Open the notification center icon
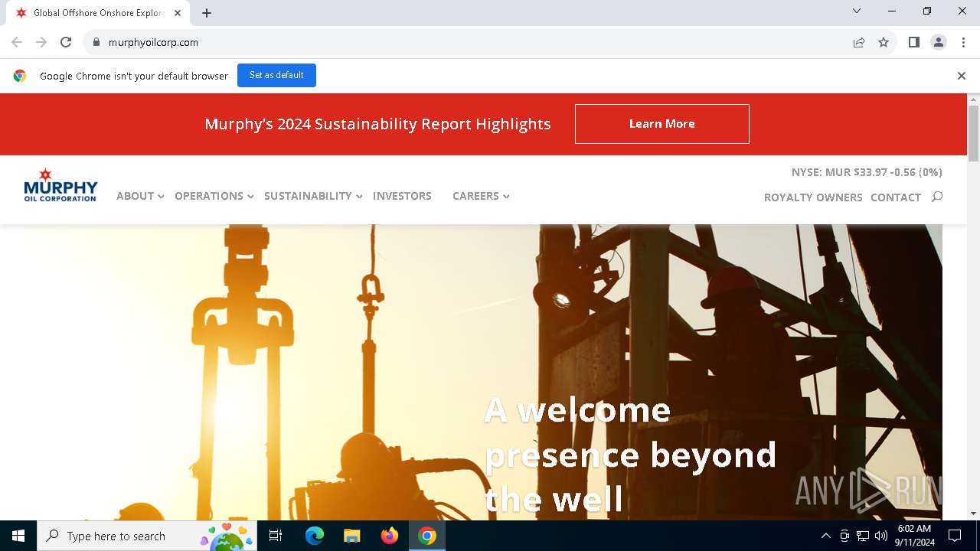 (x=955, y=536)
